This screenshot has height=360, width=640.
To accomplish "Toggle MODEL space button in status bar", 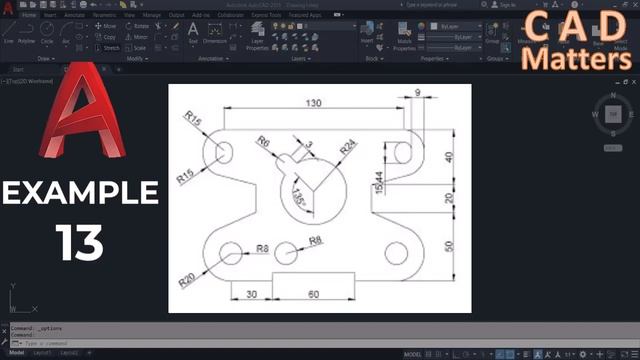I will click(x=412, y=354).
